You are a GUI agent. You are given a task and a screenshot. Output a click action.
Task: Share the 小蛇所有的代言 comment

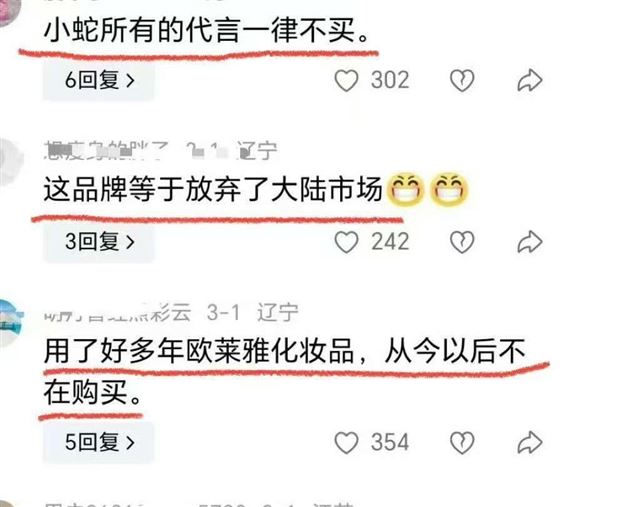[530, 80]
